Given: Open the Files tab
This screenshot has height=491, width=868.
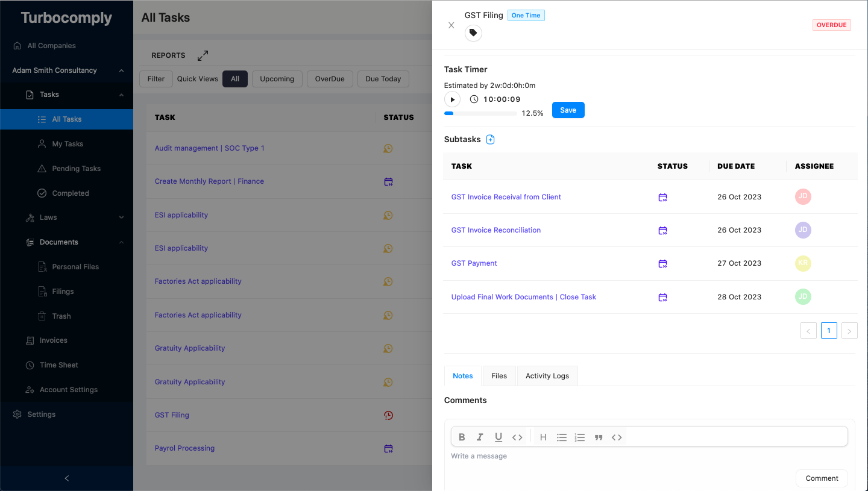Looking at the screenshot, I should point(498,375).
